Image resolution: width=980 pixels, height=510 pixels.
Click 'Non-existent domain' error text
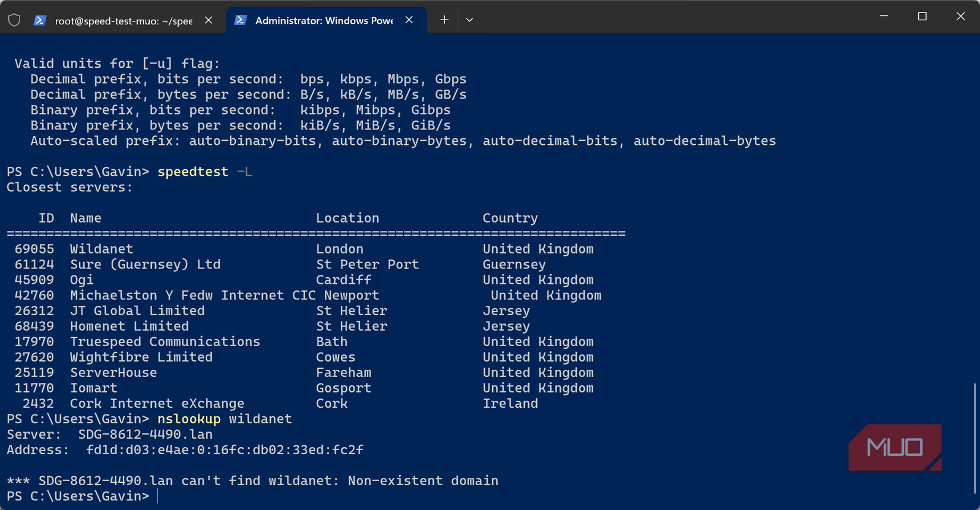coord(423,480)
